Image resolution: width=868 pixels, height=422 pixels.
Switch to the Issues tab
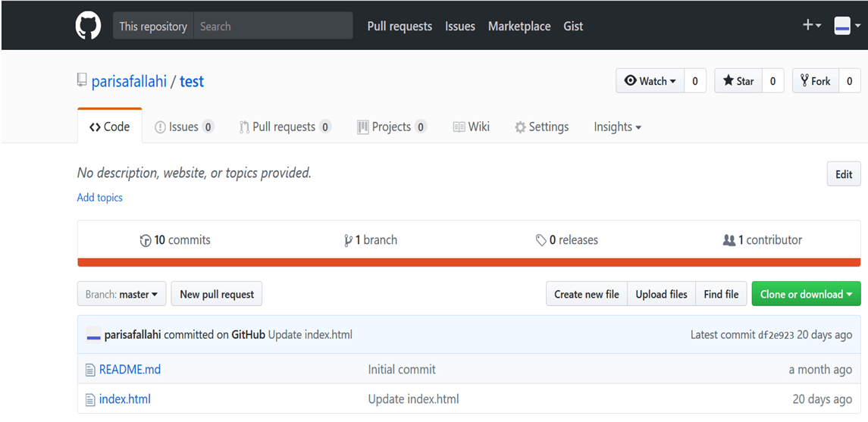[183, 127]
